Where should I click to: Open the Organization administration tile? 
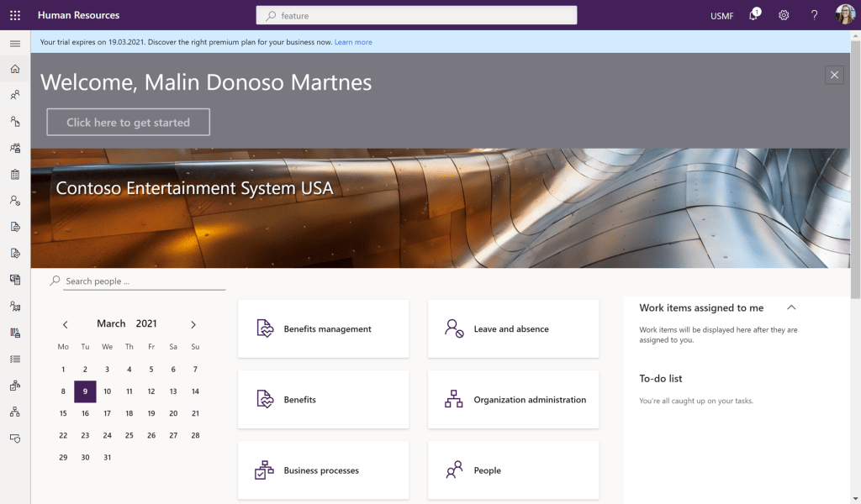coord(513,400)
